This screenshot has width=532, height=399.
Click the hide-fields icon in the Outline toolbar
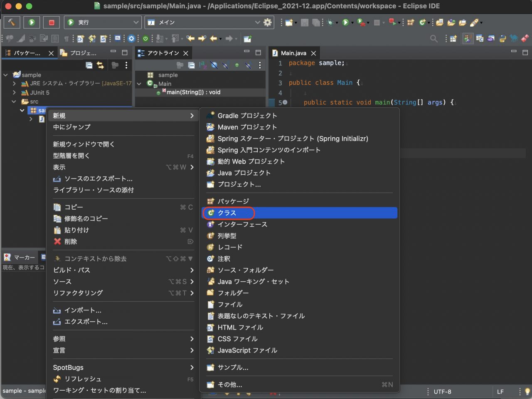tap(214, 65)
